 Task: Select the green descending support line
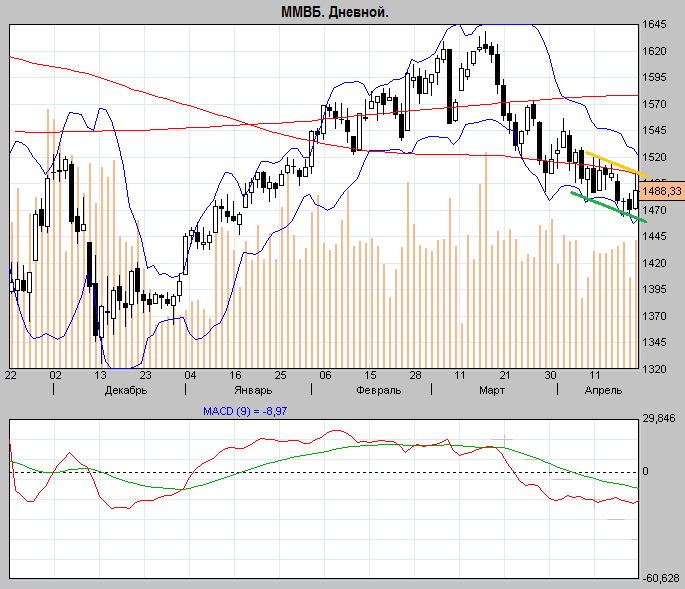coord(608,207)
